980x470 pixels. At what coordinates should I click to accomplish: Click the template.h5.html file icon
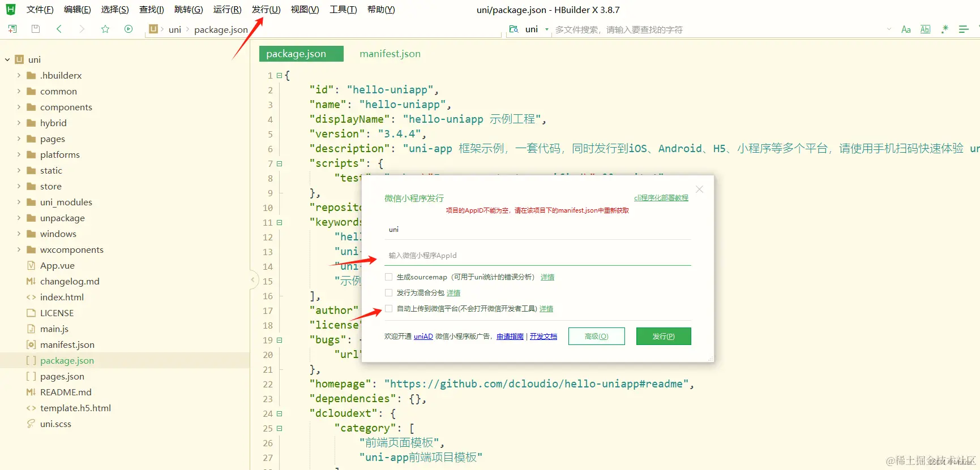point(31,408)
